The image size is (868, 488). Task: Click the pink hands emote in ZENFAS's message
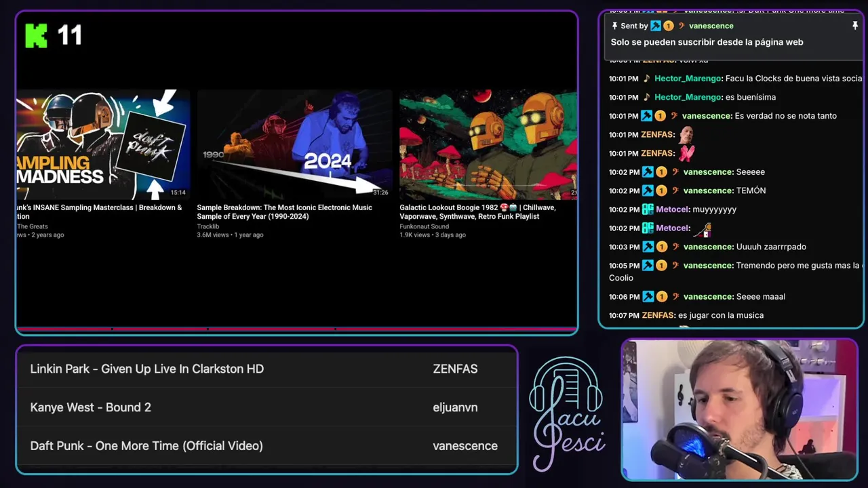click(x=687, y=153)
